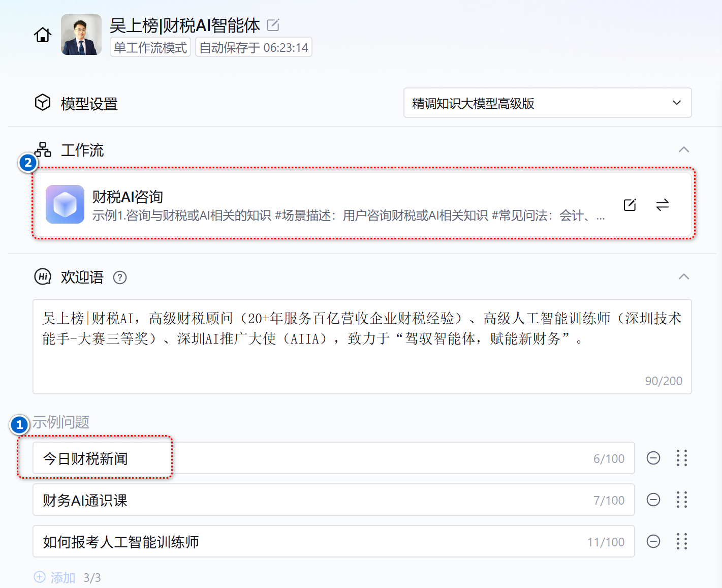Edit the agent name with pencil icon

(273, 25)
